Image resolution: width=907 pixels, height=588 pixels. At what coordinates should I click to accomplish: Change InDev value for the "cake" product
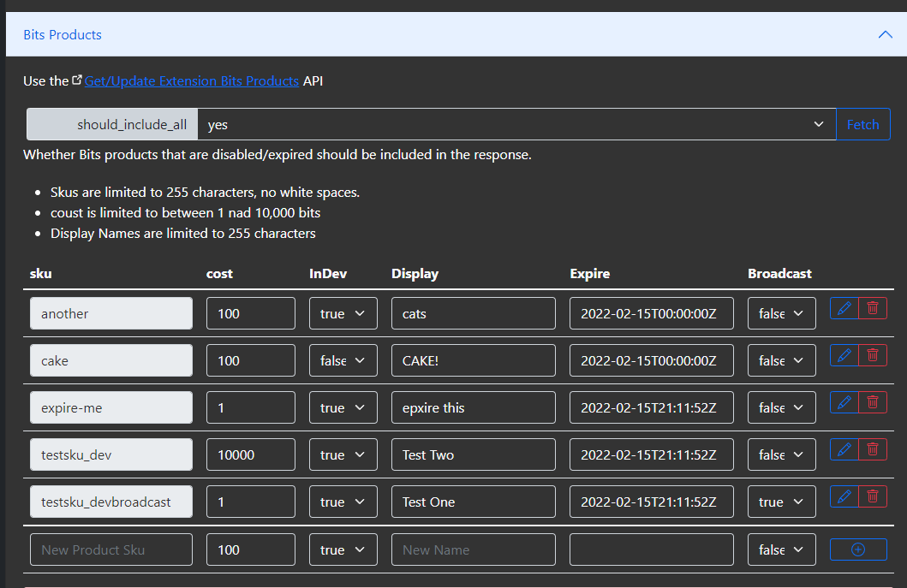pos(343,360)
